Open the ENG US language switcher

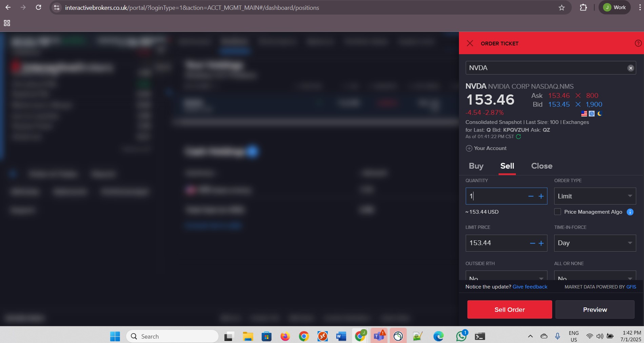click(573, 336)
